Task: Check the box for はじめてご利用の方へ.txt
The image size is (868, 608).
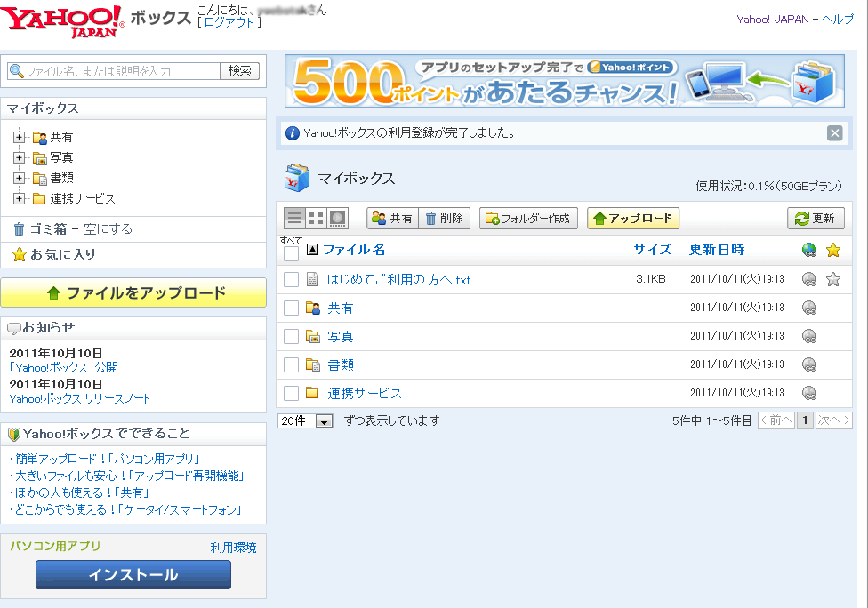Action: click(x=291, y=279)
